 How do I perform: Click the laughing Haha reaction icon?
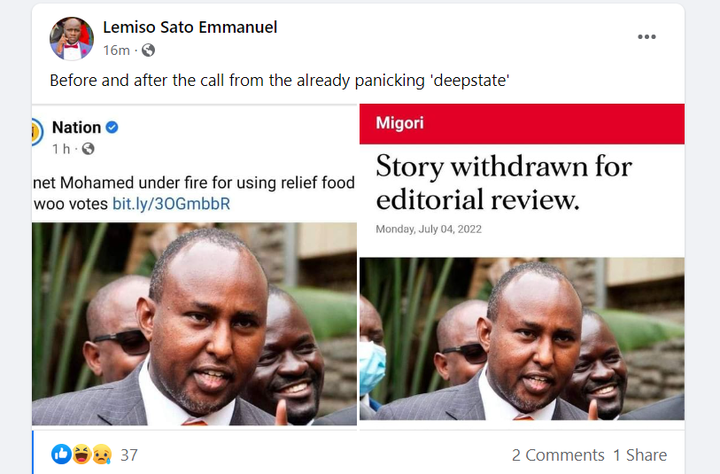pyautogui.click(x=82, y=455)
